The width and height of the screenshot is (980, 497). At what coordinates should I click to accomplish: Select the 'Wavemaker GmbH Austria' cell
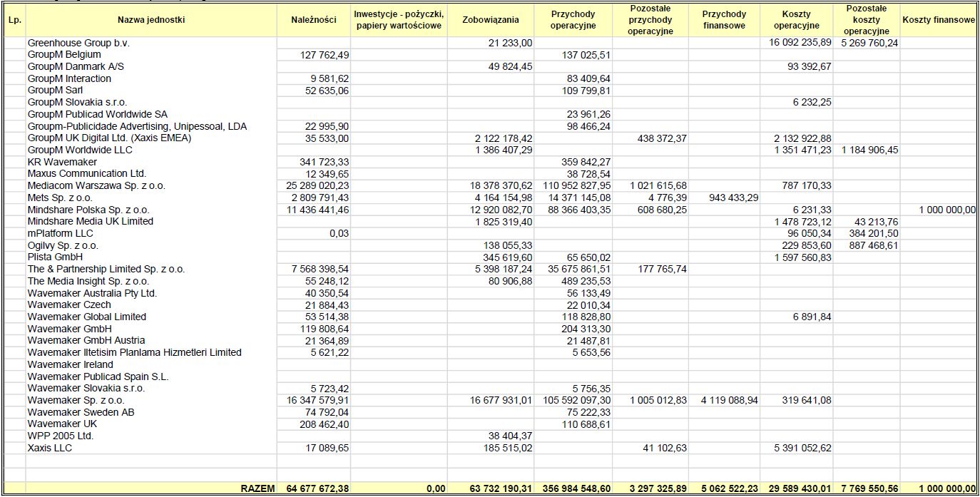[85, 340]
